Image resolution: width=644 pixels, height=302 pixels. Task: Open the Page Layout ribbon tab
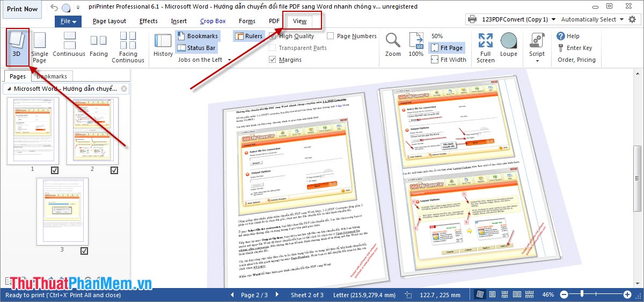[x=109, y=21]
